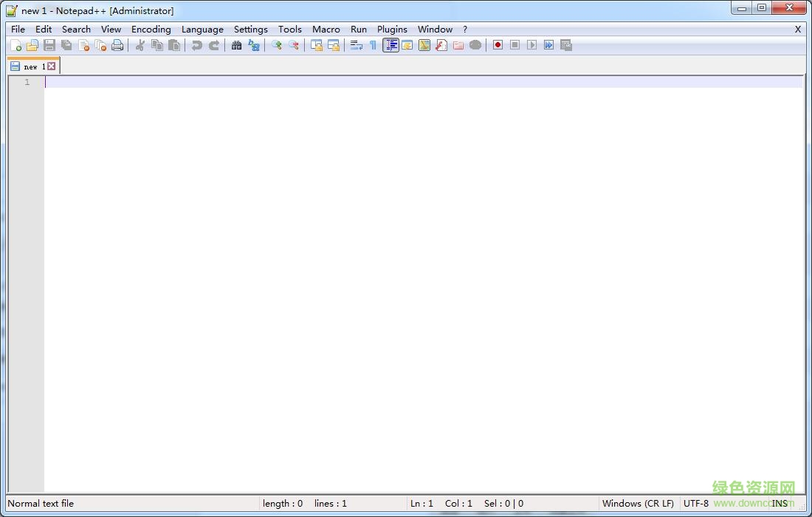The width and height of the screenshot is (812, 517).
Task: Expand the Language menu
Action: coord(202,30)
